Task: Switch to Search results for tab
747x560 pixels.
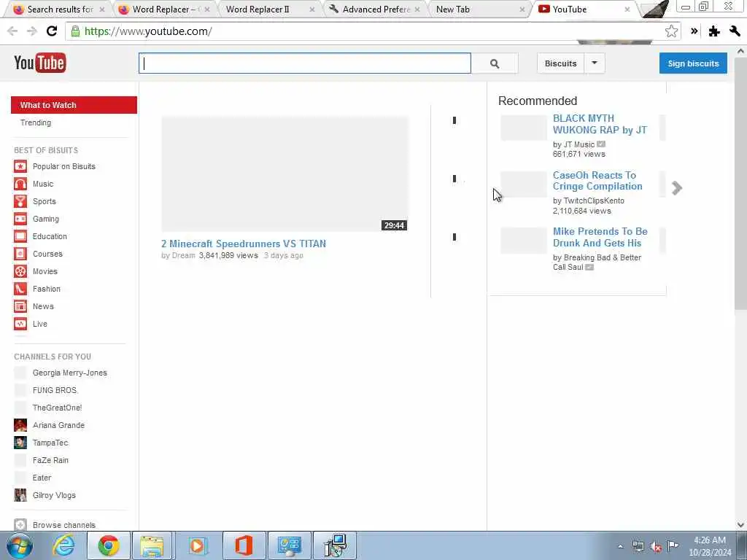Action: pyautogui.click(x=60, y=9)
